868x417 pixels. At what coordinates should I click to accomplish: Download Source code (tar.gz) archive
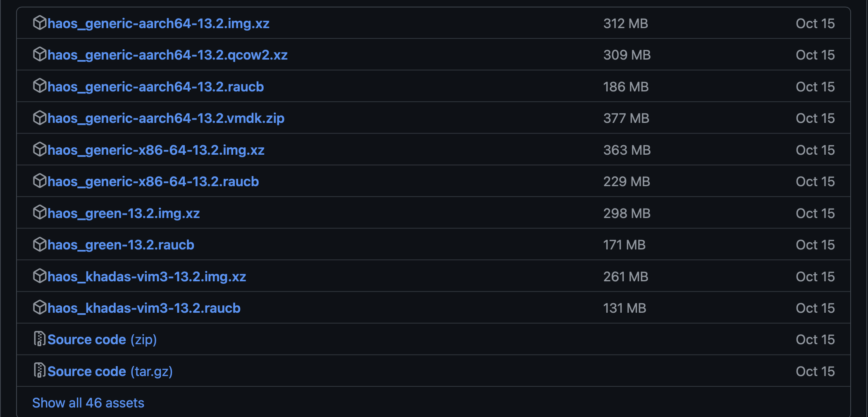(x=110, y=371)
